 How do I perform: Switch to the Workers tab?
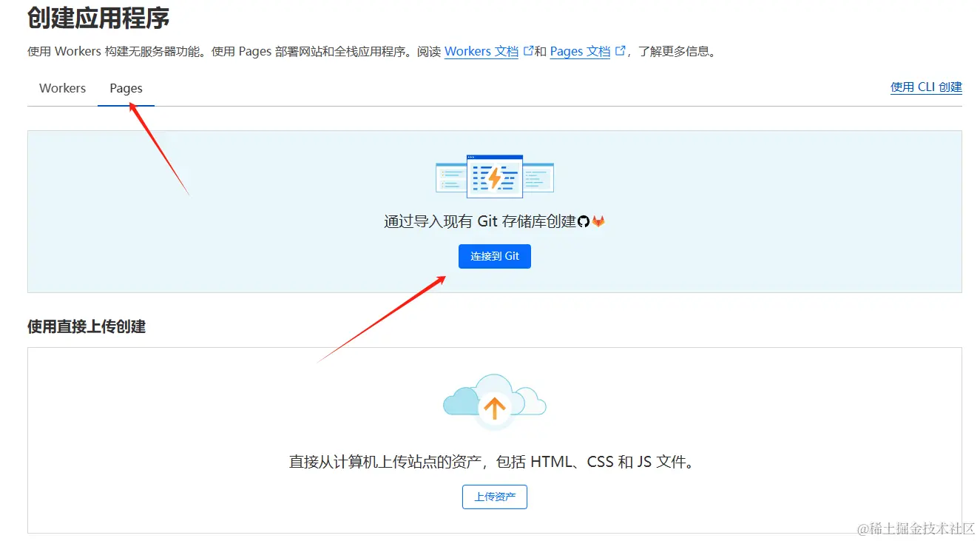(62, 88)
